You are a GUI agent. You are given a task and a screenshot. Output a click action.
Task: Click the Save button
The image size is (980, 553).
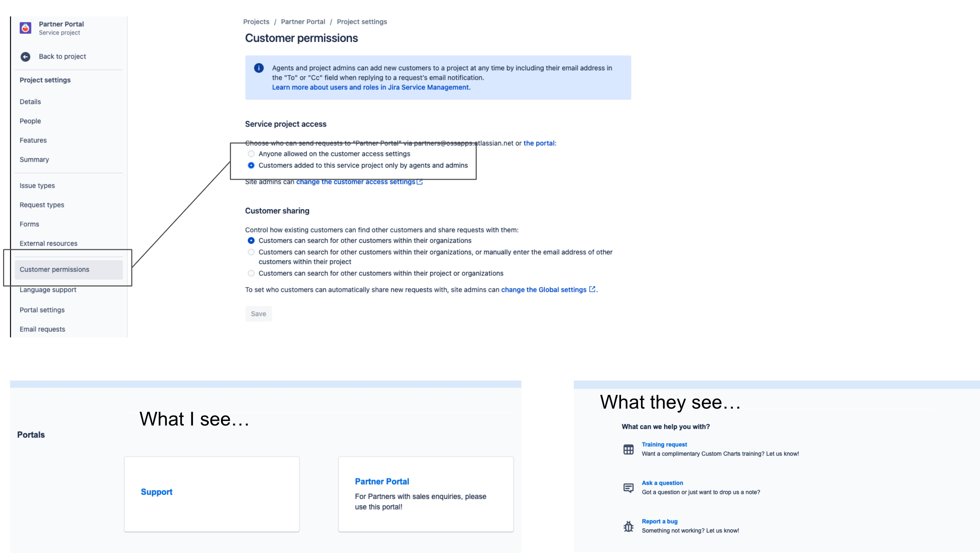[258, 313]
